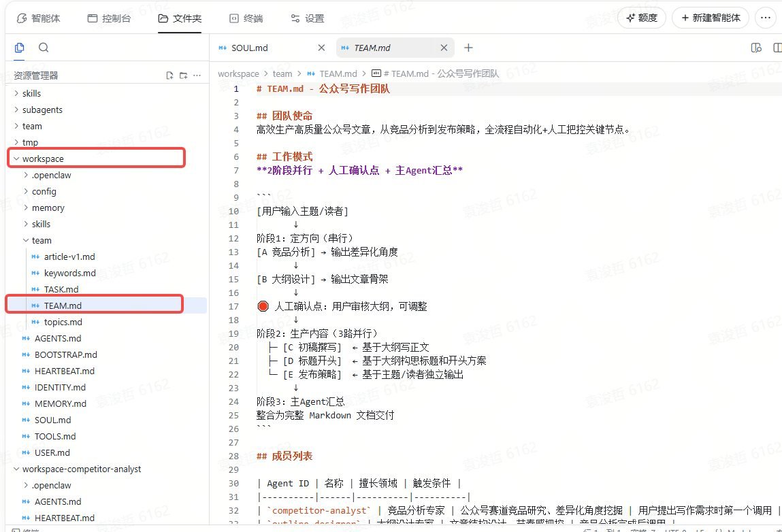Open article-v1.md file
782x532 pixels.
click(69, 256)
